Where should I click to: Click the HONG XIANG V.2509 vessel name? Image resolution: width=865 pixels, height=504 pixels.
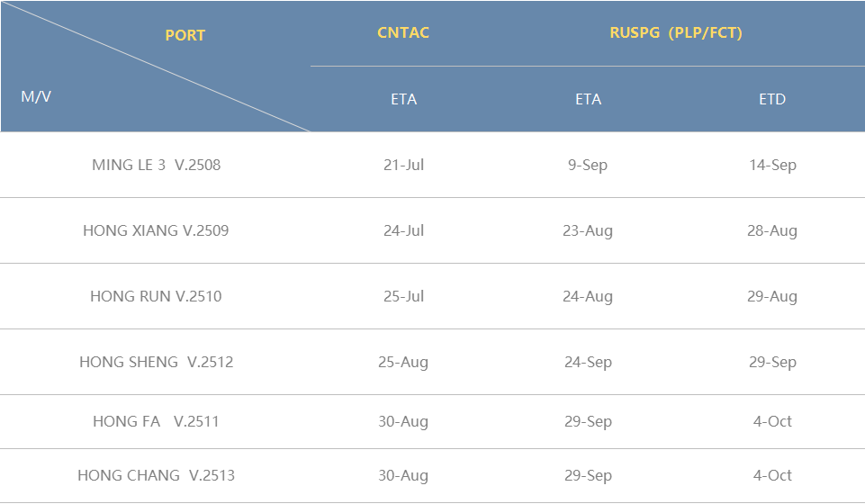(156, 230)
